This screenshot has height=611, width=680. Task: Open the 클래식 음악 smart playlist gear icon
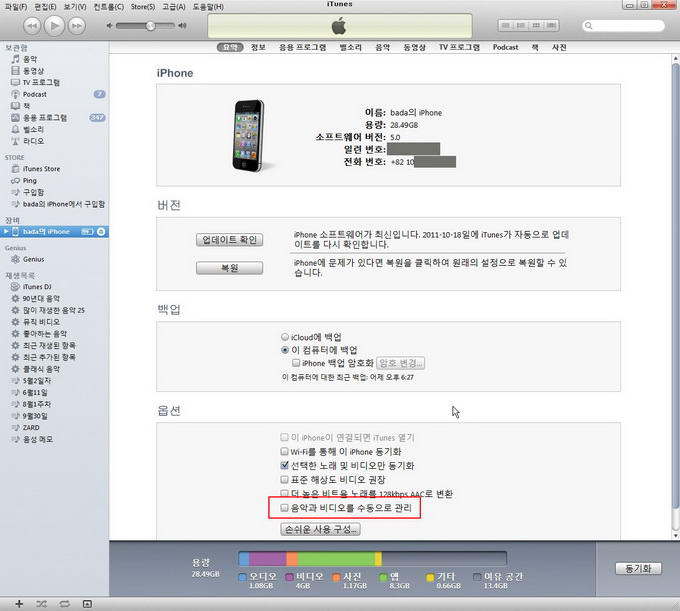pos(15,369)
